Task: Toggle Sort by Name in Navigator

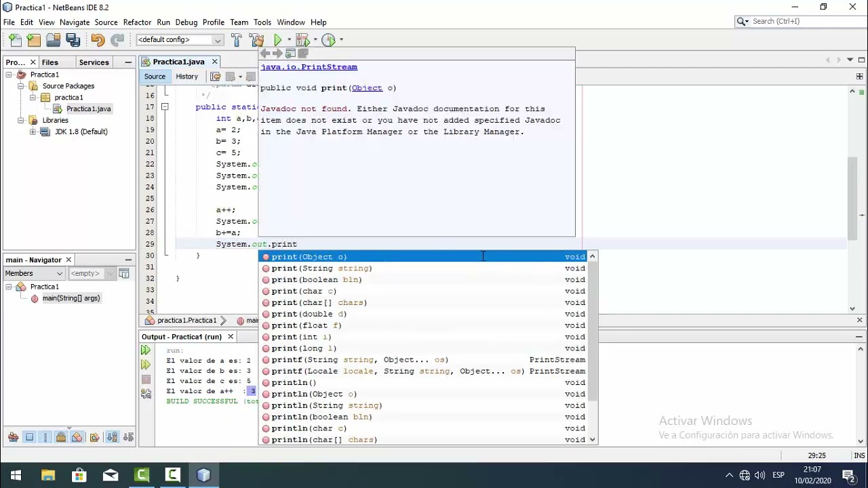Action: coord(112,437)
